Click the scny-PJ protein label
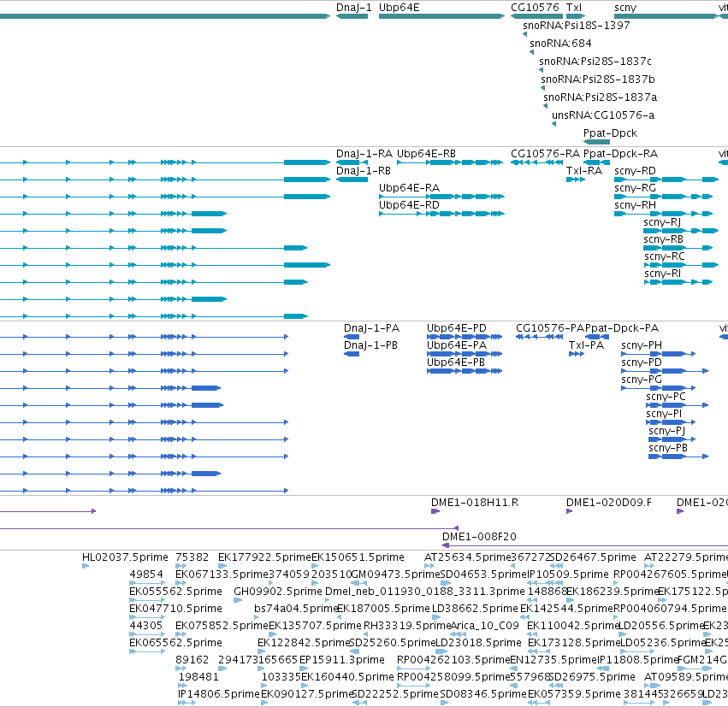The width and height of the screenshot is (728, 707). pos(666,431)
